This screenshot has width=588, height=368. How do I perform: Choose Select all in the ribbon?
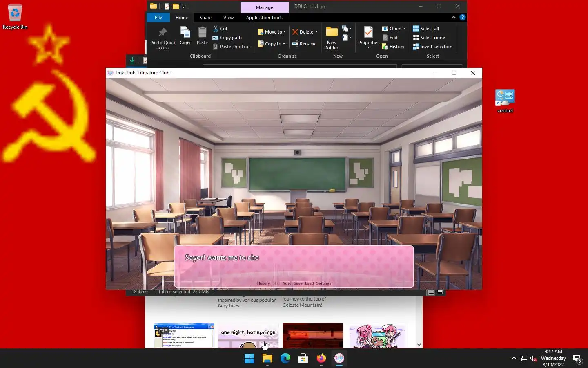pos(426,29)
